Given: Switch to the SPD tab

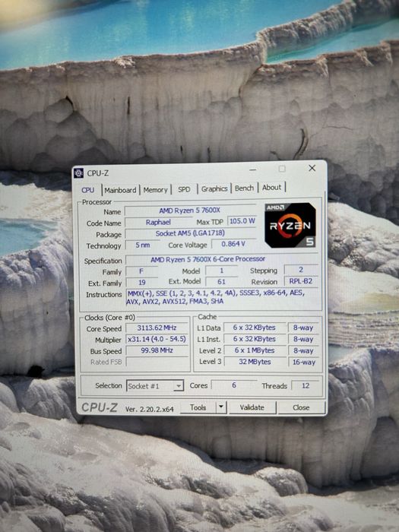Looking at the screenshot, I should [x=184, y=189].
